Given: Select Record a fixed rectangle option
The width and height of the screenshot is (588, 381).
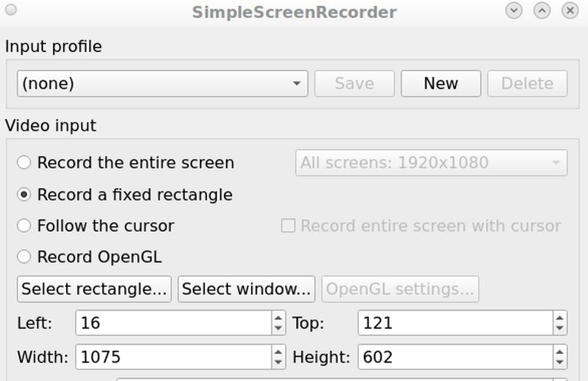Looking at the screenshot, I should (24, 195).
